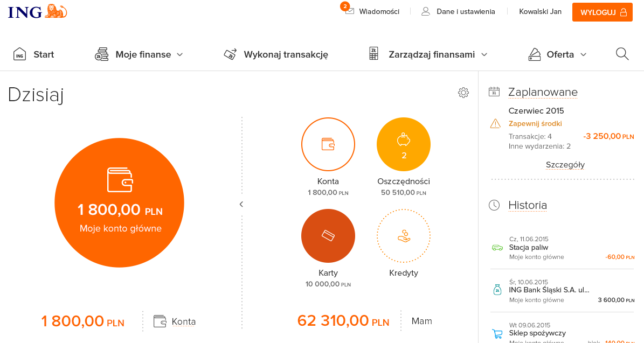This screenshot has width=644, height=343.
Task: Collapse panel with left arrow chevron
Action: tap(241, 204)
